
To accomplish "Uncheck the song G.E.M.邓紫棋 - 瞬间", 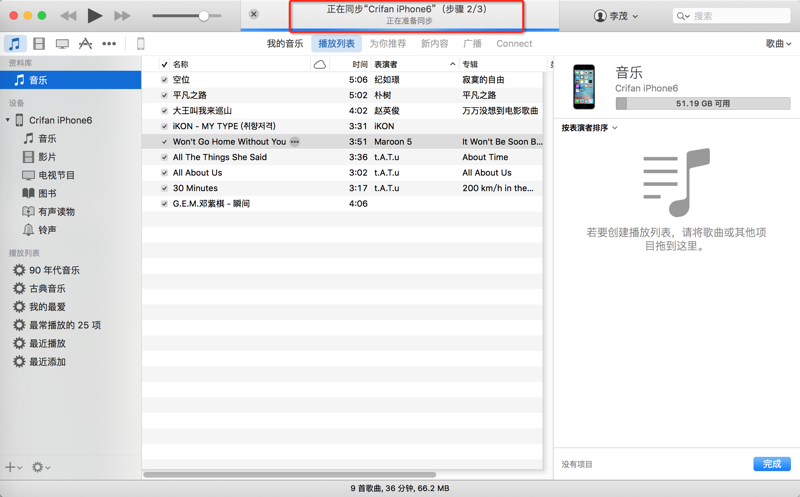I will click(164, 204).
